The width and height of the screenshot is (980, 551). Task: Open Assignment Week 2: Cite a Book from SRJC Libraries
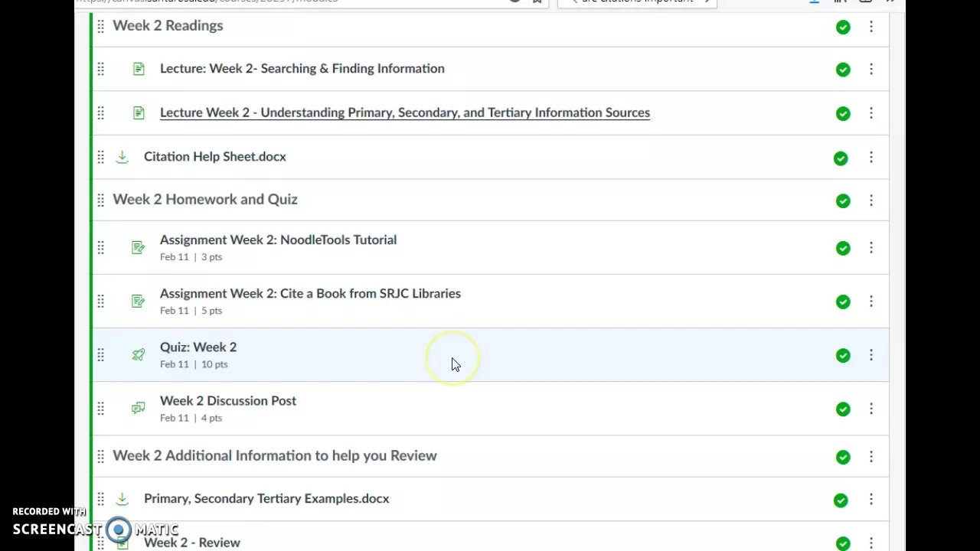pos(310,293)
